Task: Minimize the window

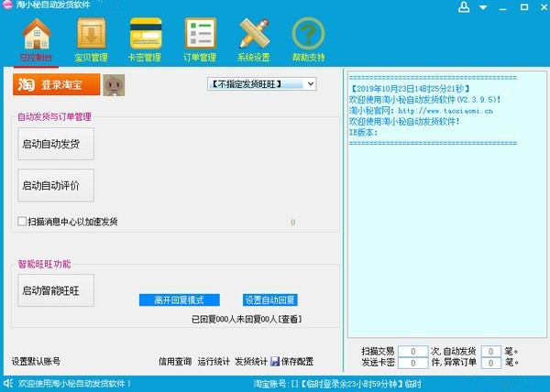Action: click(503, 7)
